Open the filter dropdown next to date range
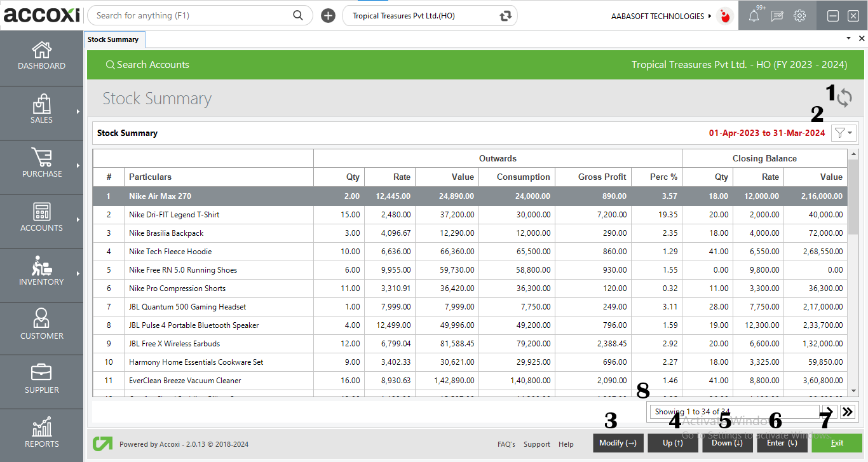868x462 pixels. 844,133
